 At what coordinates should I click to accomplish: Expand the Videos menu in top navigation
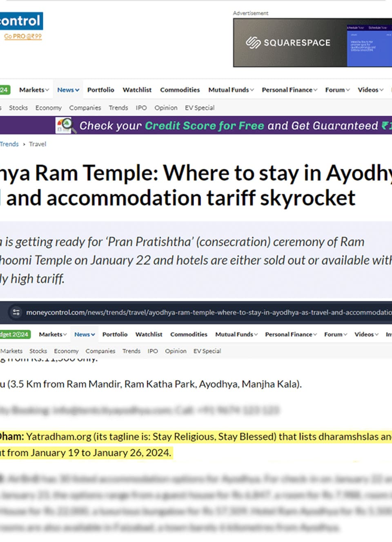370,90
